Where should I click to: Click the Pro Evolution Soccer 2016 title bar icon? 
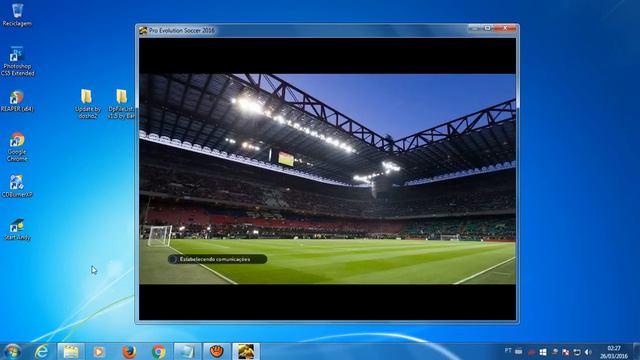pyautogui.click(x=143, y=30)
